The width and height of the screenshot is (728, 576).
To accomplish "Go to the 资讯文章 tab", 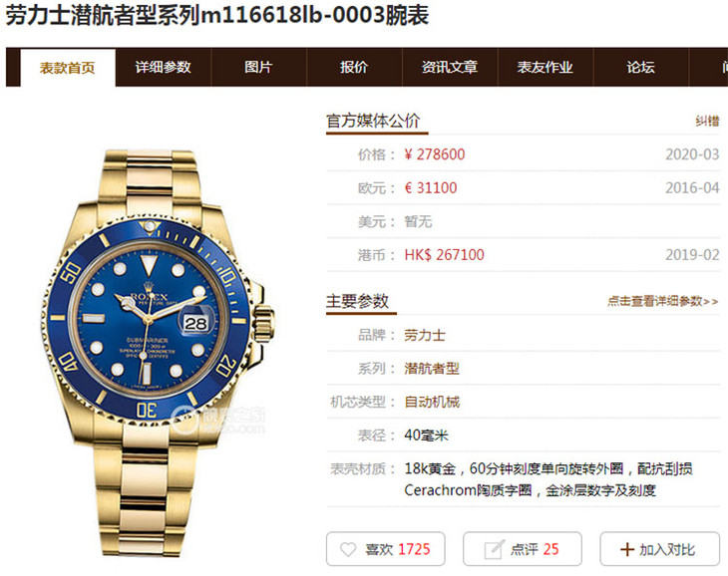I will pos(450,67).
